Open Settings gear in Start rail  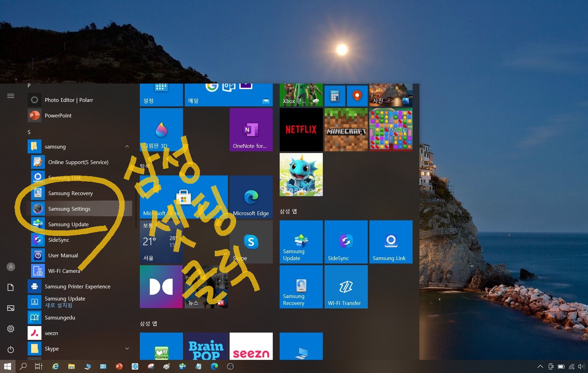[x=11, y=329]
